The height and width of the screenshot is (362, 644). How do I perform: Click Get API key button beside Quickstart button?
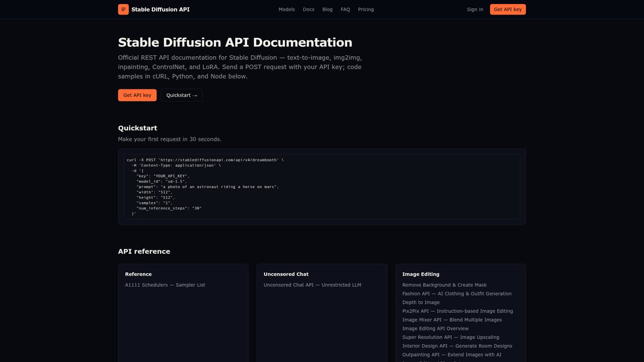(137, 95)
